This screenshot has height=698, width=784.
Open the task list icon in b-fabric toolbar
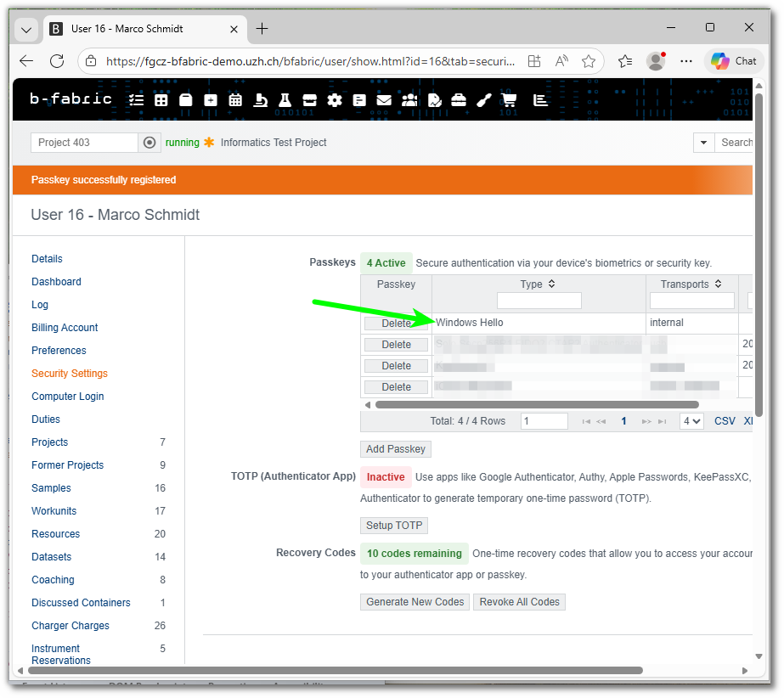tap(136, 100)
